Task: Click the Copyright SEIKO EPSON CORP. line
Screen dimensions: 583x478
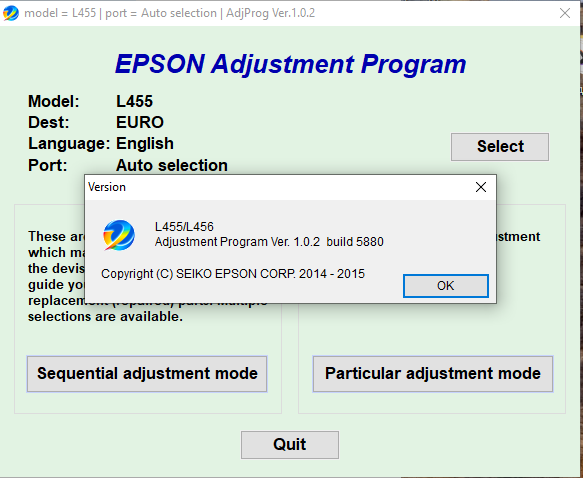Action: (x=233, y=274)
